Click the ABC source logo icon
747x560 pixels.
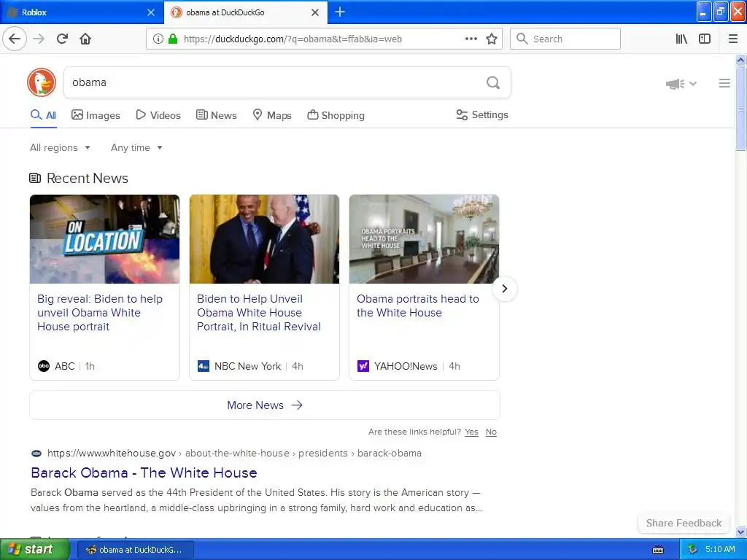(x=43, y=366)
